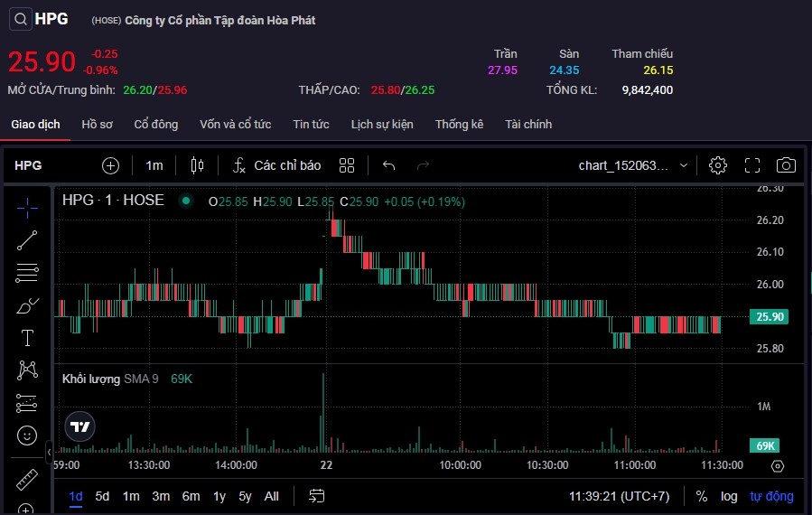Screen dimensions: 812x515
Task: Toggle log scale on price axis
Action: coord(729,496)
